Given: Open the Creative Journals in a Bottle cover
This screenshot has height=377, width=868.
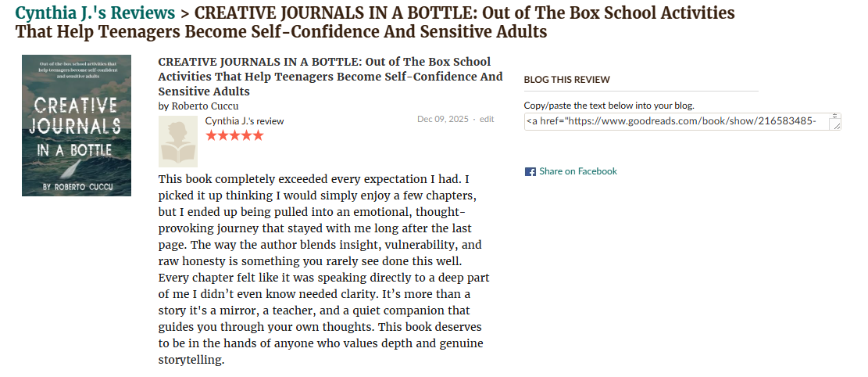Looking at the screenshot, I should pyautogui.click(x=77, y=125).
